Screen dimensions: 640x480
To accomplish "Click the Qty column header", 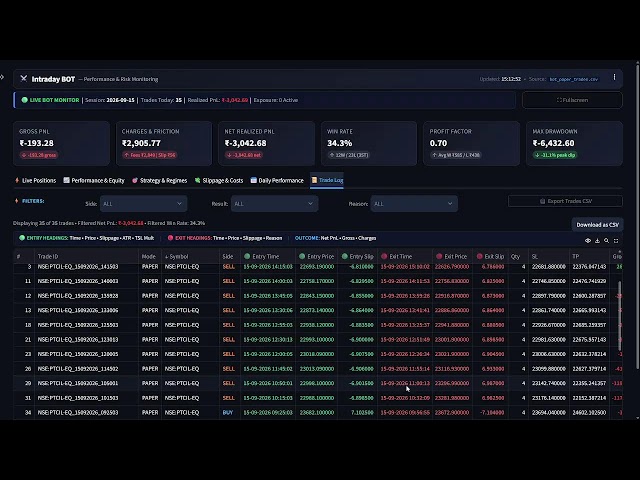I will [516, 256].
